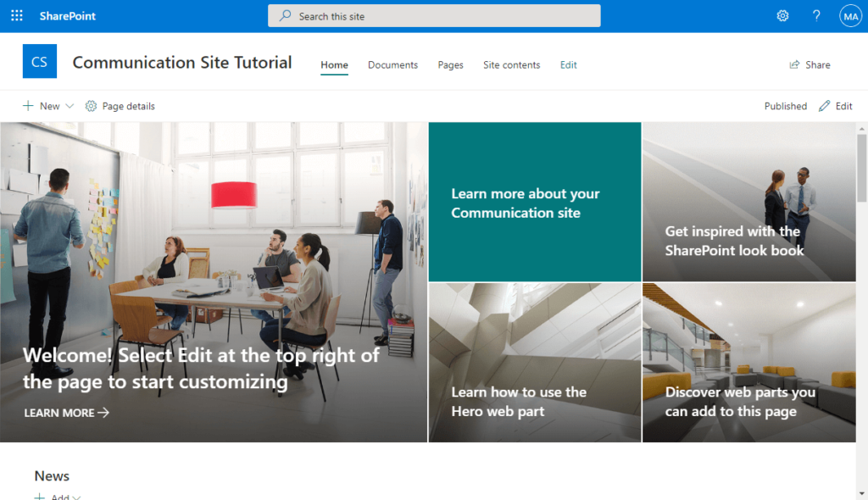Click the search magnifier icon

(x=285, y=15)
